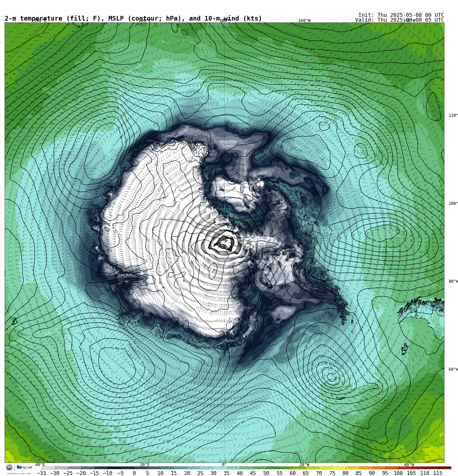Screen dimensions: 458x476
Task: Click the NCAR logo
Action: coord(25,467)
